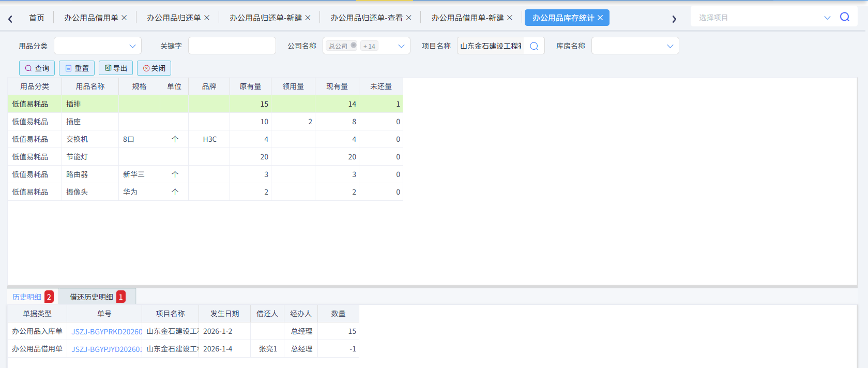Expand the 选择项目 dropdown
The width and height of the screenshot is (868, 368).
click(827, 18)
